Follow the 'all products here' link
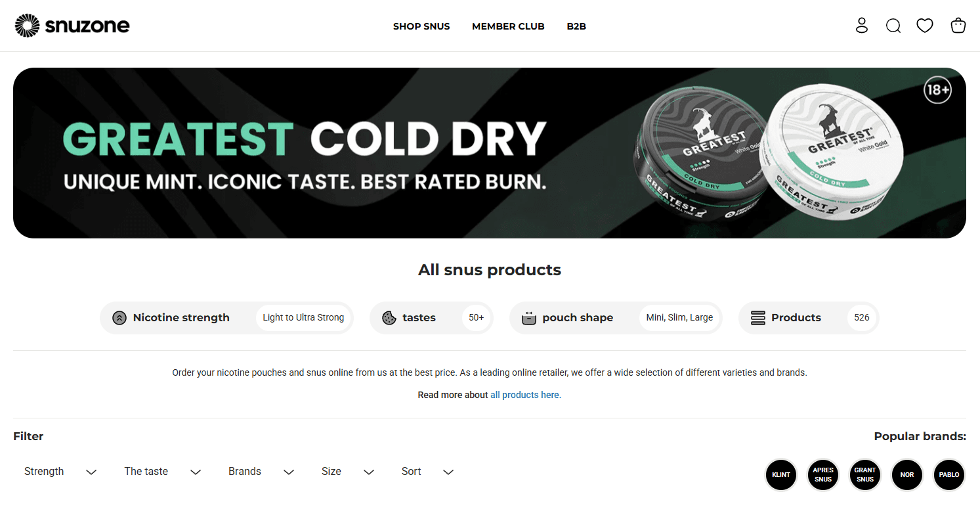Screen dimensions: 980x515 pyautogui.click(x=526, y=395)
